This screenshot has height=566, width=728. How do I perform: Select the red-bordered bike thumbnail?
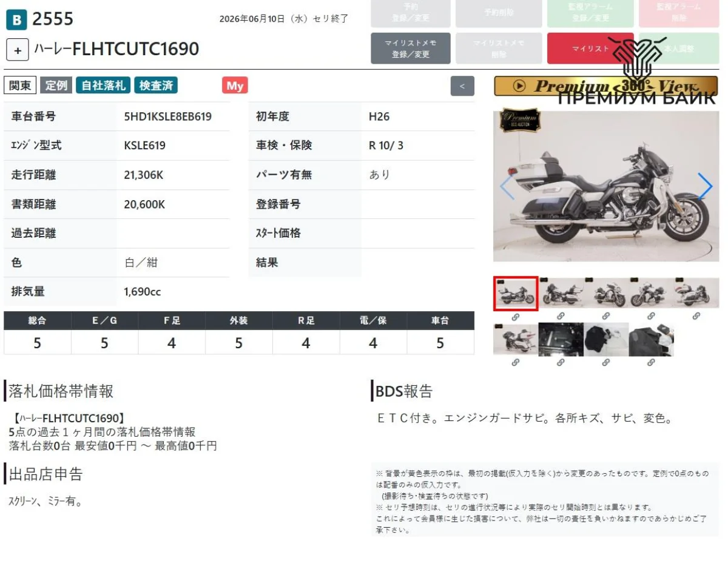(x=516, y=294)
